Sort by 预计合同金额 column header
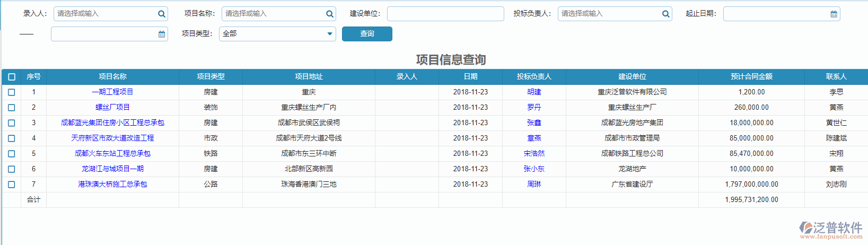Viewport: 868px width, 245px height. coord(751,77)
